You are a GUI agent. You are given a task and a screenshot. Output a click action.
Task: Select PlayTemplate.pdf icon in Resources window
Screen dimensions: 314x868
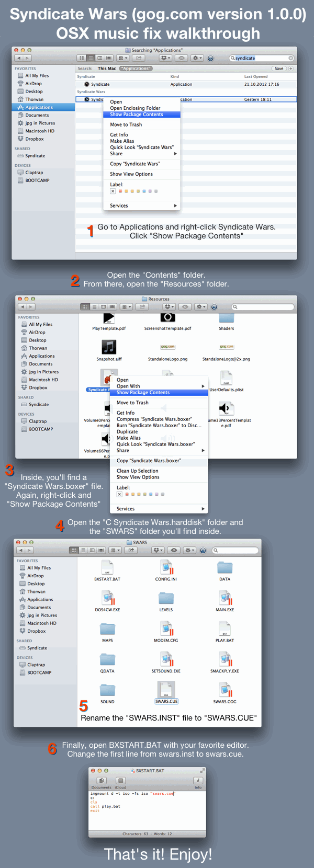[109, 318]
